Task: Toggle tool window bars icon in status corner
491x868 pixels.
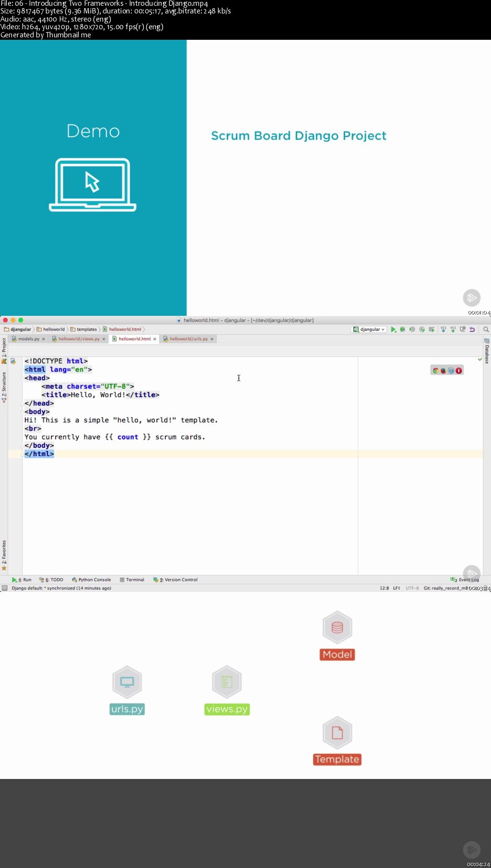Action: (5, 588)
